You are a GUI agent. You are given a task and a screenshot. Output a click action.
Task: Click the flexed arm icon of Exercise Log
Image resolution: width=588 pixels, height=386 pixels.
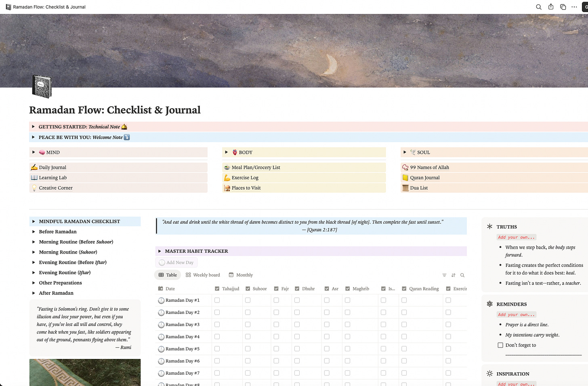coord(227,178)
